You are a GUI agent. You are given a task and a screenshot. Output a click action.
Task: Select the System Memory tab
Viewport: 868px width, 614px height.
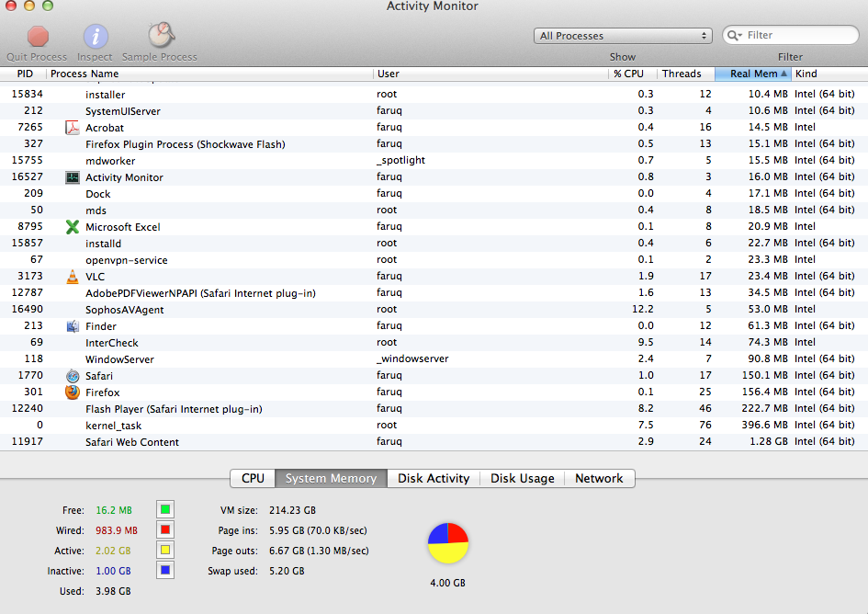331,478
